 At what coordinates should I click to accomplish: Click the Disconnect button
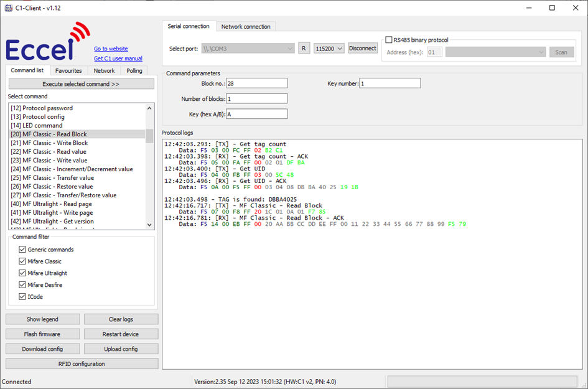pyautogui.click(x=363, y=47)
